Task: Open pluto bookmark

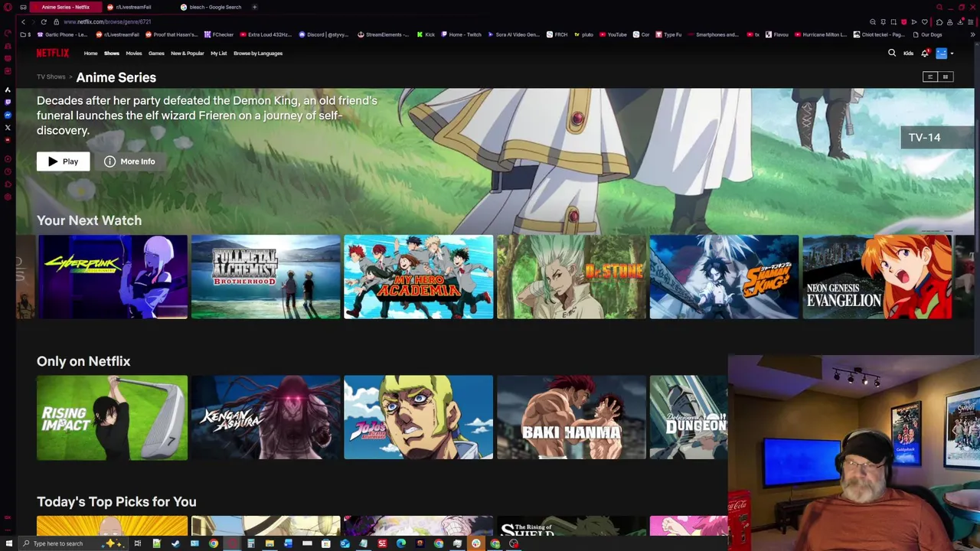Action: [583, 34]
